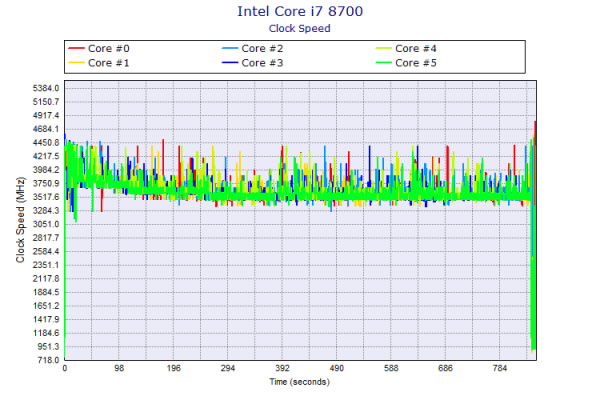Viewport: 600px width, 400px height.
Task: Click the 'Clock Speed' subtitle
Action: [x=300, y=29]
